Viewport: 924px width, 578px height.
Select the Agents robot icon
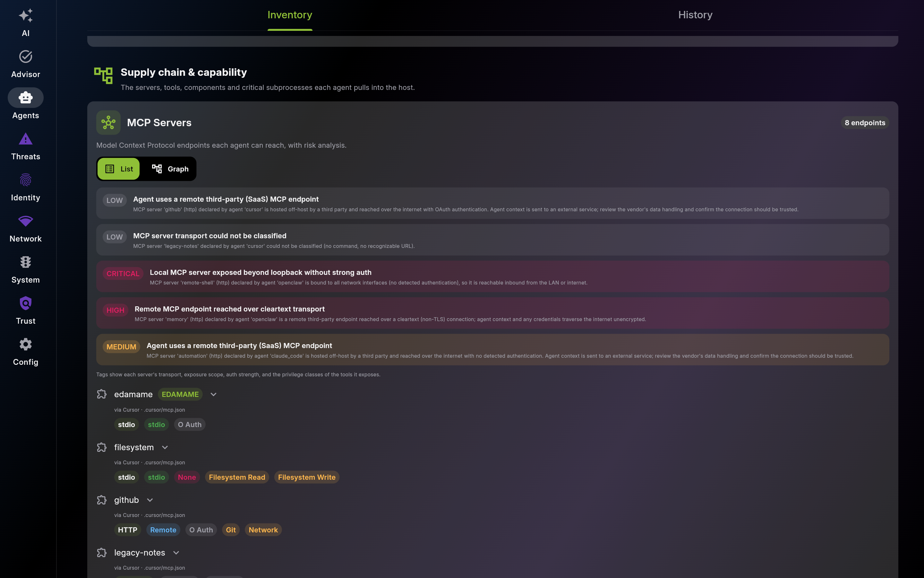tap(26, 98)
